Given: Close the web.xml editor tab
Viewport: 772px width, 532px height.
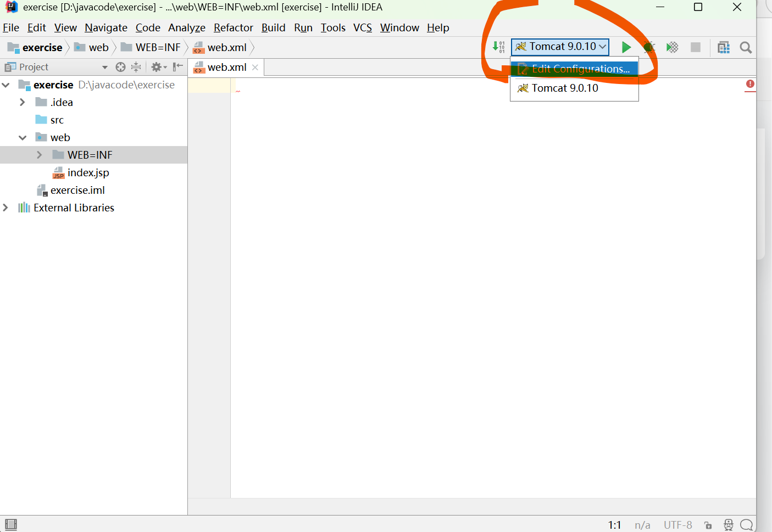Looking at the screenshot, I should coord(255,68).
